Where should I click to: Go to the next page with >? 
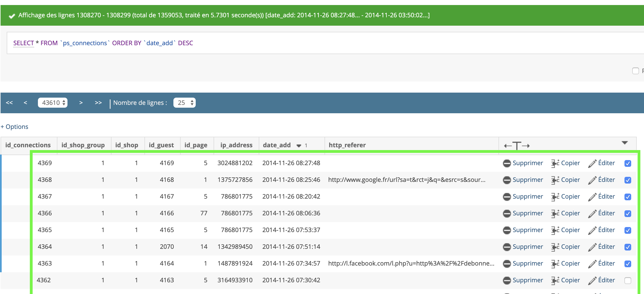coord(81,103)
